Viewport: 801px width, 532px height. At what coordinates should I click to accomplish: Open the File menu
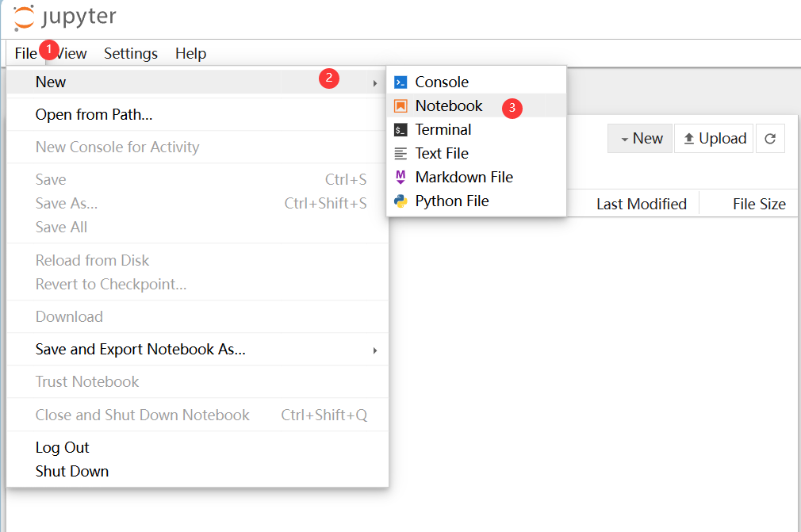(25, 53)
